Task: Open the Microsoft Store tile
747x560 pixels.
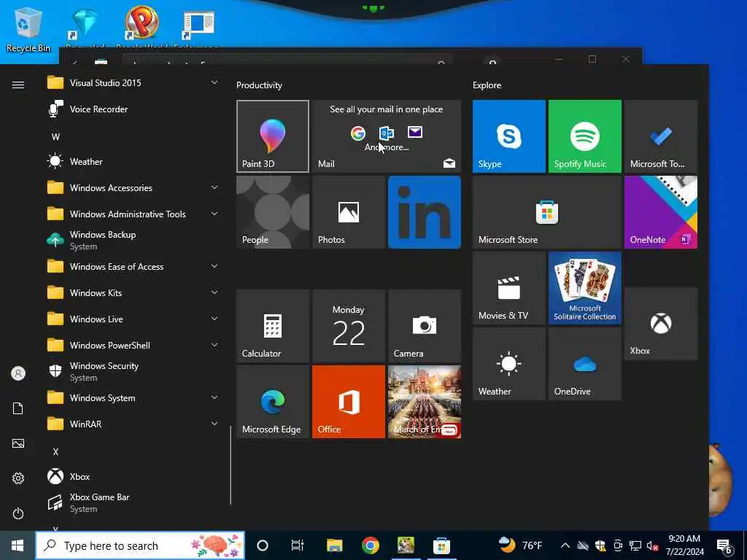Action: click(x=547, y=212)
